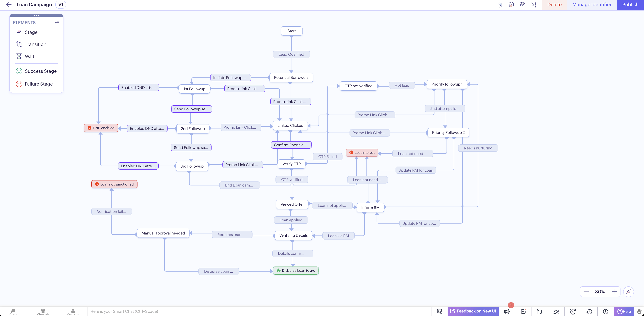
Task: Select the OTP not verified stage
Action: point(358,86)
